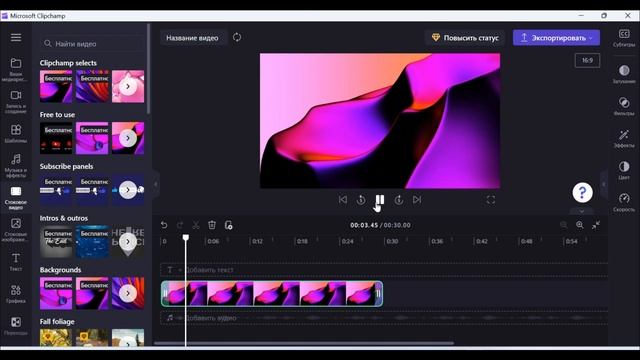Zoom in the timeline
Viewport: 640px width, 360px height.
pos(580,225)
